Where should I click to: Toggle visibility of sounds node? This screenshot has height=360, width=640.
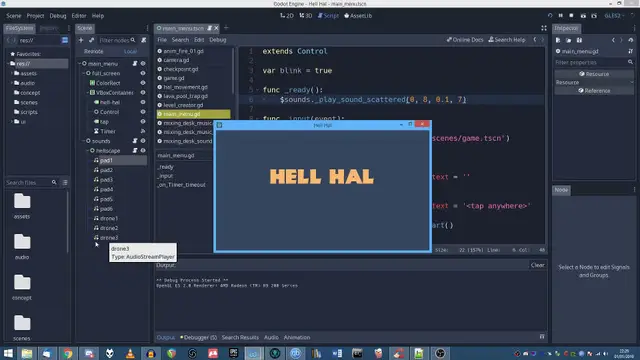[143, 141]
